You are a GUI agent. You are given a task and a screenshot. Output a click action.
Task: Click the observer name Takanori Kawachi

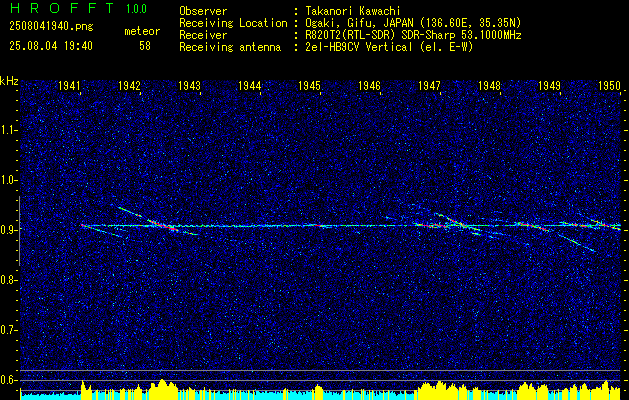[x=353, y=11]
